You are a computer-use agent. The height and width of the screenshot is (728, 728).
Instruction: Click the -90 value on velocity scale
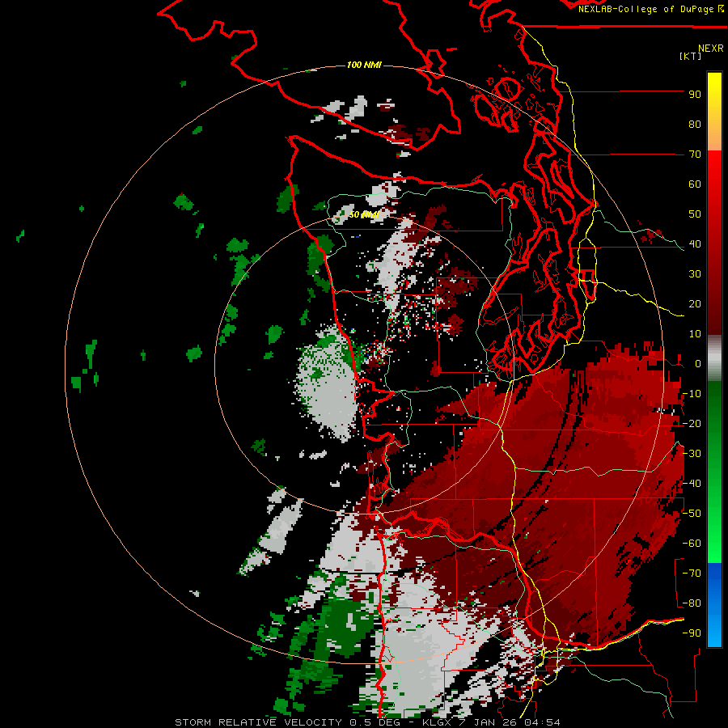pyautogui.click(x=692, y=633)
